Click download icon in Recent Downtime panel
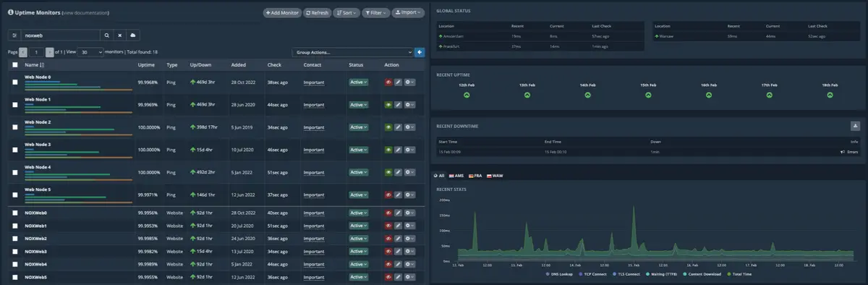Viewport: 868px width, 285px height. [x=855, y=126]
